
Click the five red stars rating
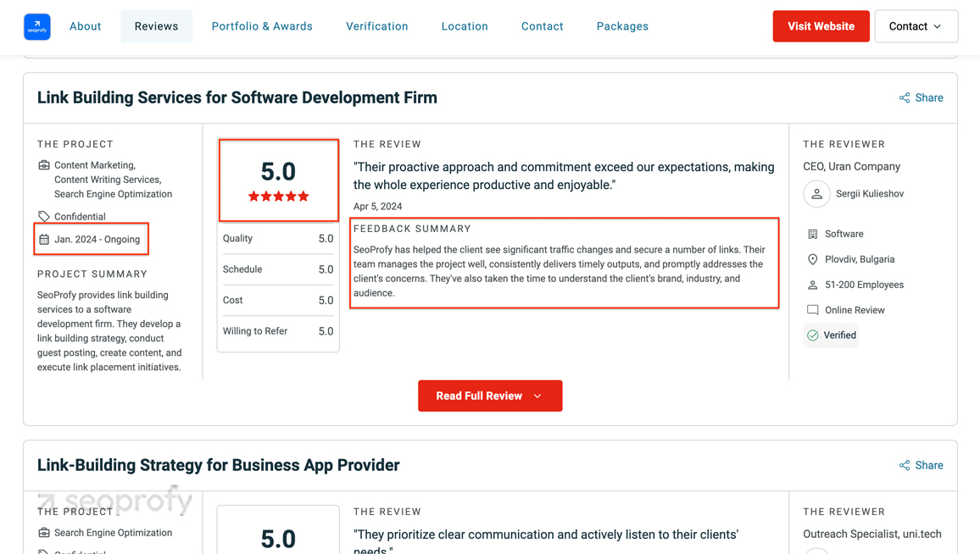point(278,197)
